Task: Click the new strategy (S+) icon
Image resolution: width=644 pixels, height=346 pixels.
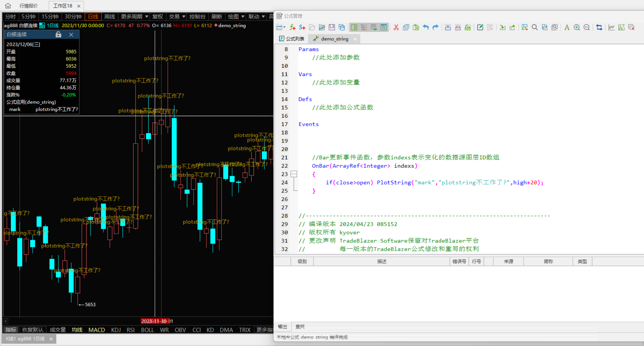Action: [x=302, y=27]
